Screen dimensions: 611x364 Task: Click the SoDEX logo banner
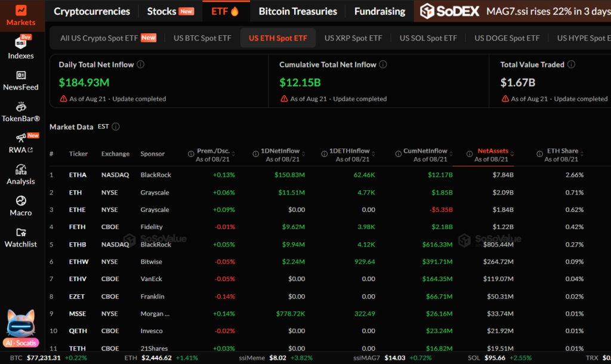450,11
